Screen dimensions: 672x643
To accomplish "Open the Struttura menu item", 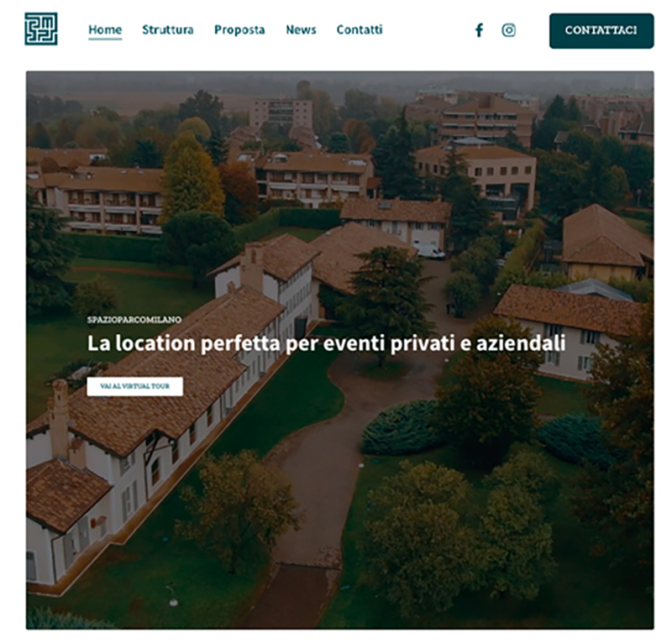I will [x=167, y=29].
